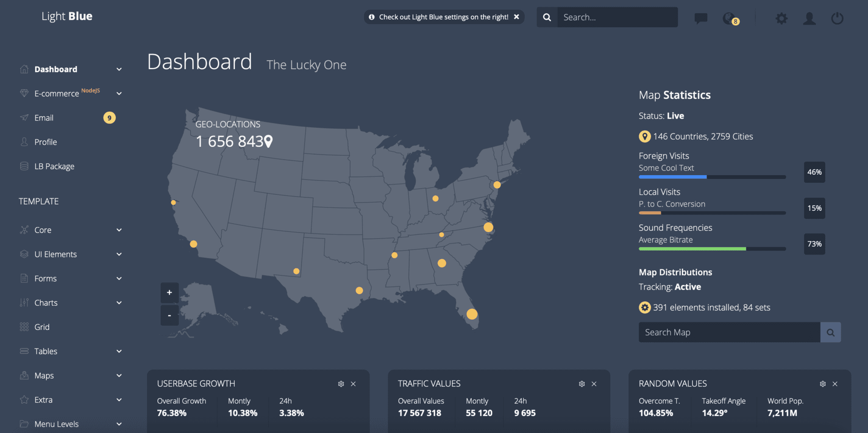
Task: Open the gear settings on Userbase Growth widget
Action: pos(341,383)
